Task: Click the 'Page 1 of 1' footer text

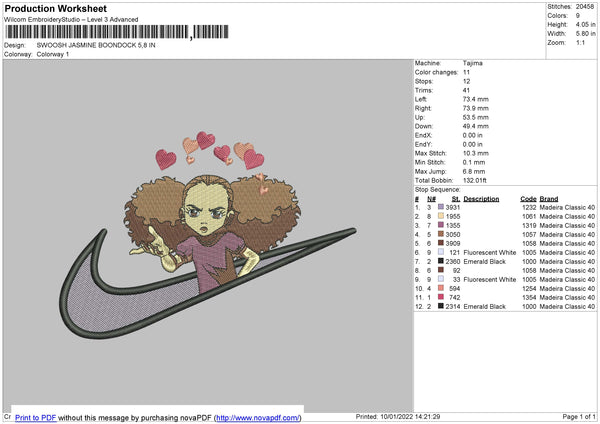Action: pos(579,416)
